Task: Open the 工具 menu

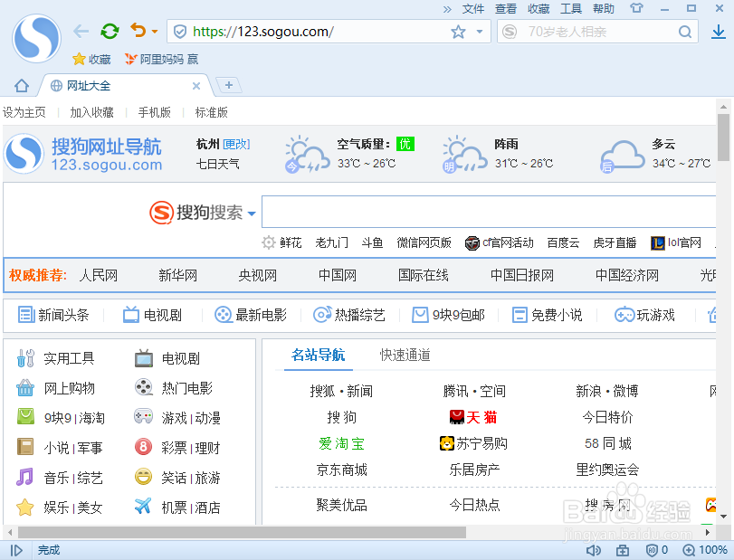Action: [x=570, y=8]
